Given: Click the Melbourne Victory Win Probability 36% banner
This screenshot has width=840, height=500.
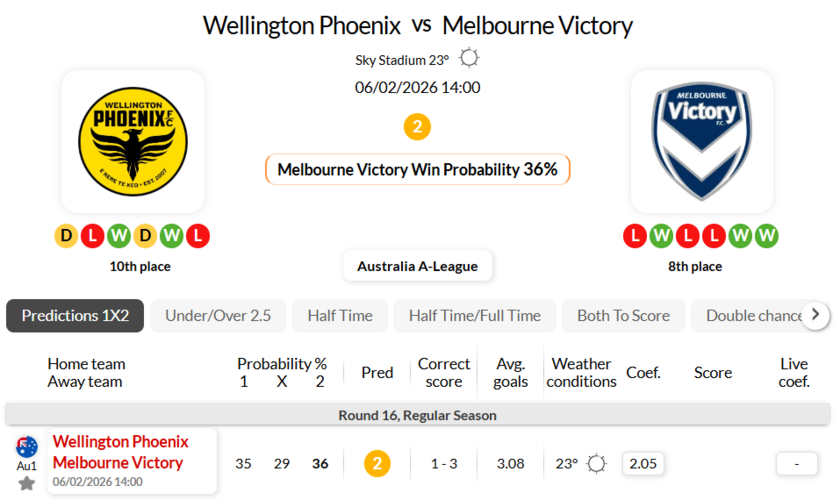Looking at the screenshot, I should (417, 169).
